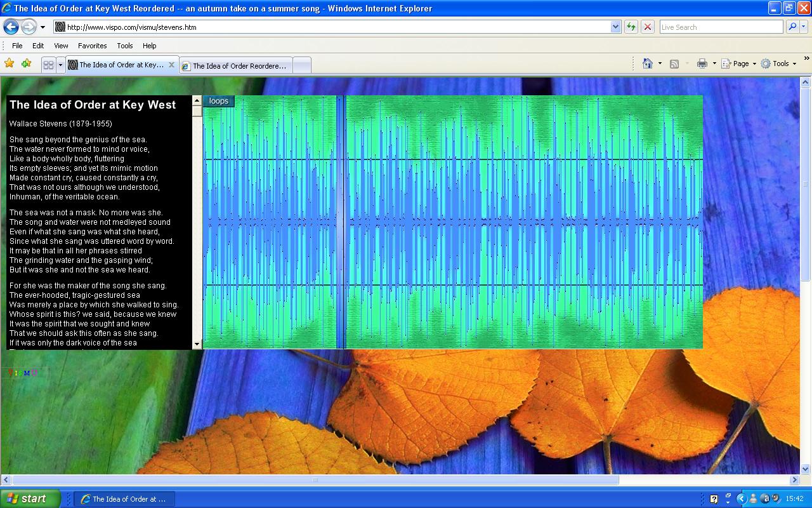Screen dimensions: 812x508
Task: Open the tab list dropdown arrow
Action: (x=60, y=65)
